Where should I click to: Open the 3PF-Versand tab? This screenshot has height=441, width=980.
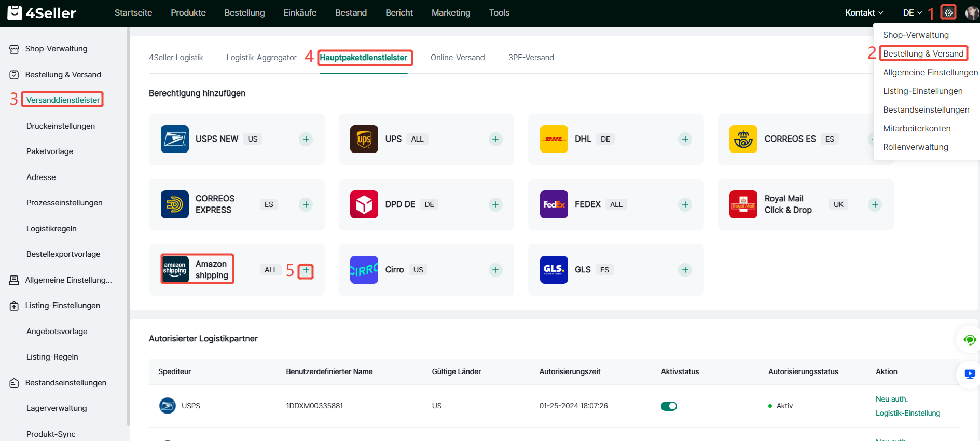tap(531, 58)
